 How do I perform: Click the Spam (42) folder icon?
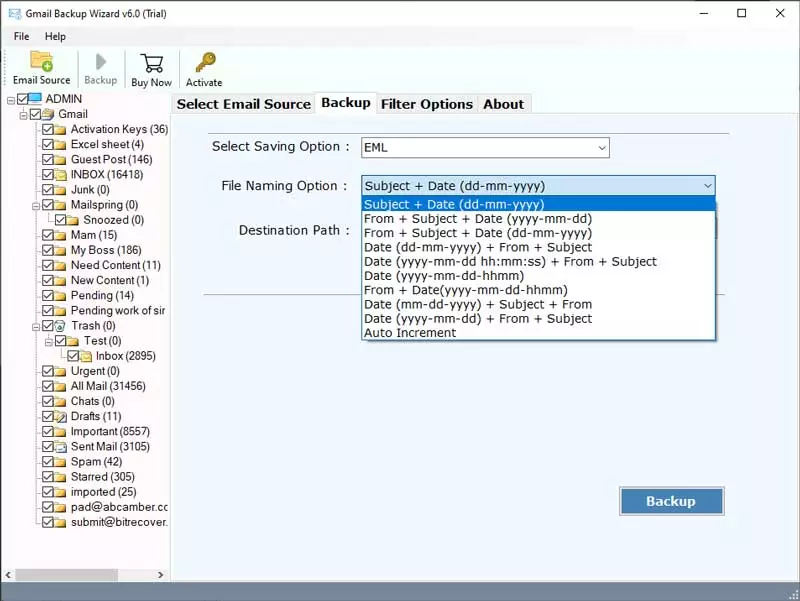60,462
